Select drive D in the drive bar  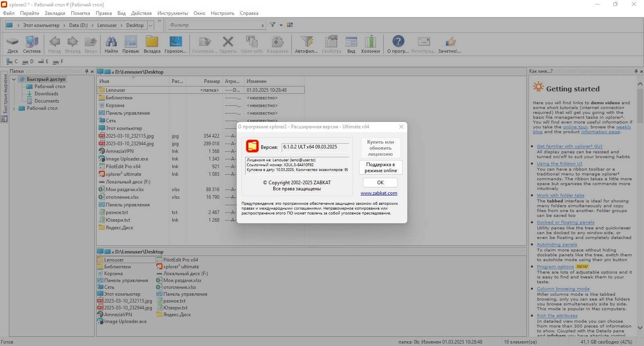(28, 62)
